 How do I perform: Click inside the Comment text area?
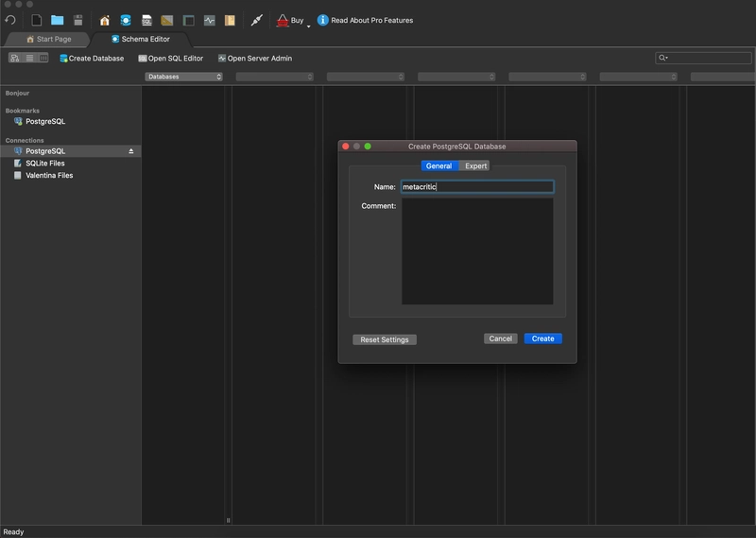pos(477,251)
